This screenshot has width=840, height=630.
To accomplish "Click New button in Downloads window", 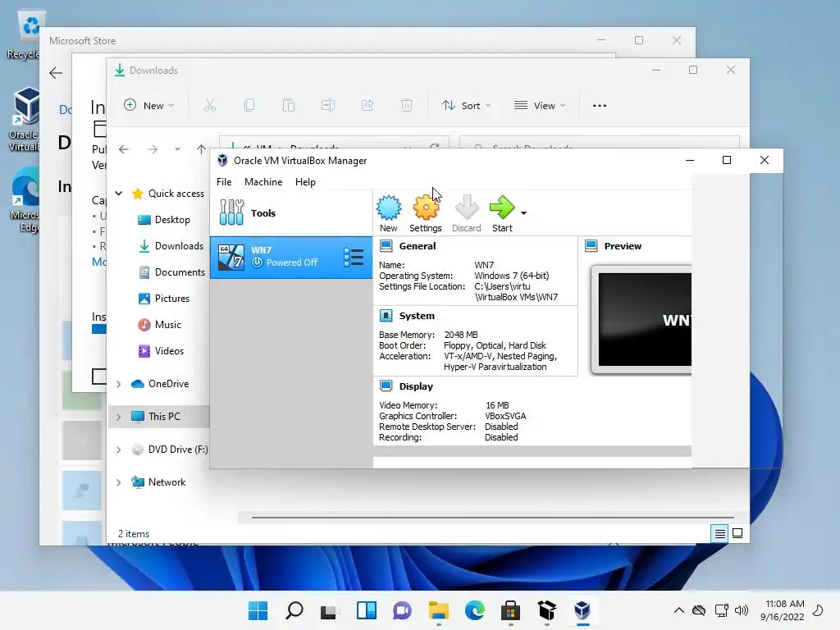I will [x=149, y=106].
